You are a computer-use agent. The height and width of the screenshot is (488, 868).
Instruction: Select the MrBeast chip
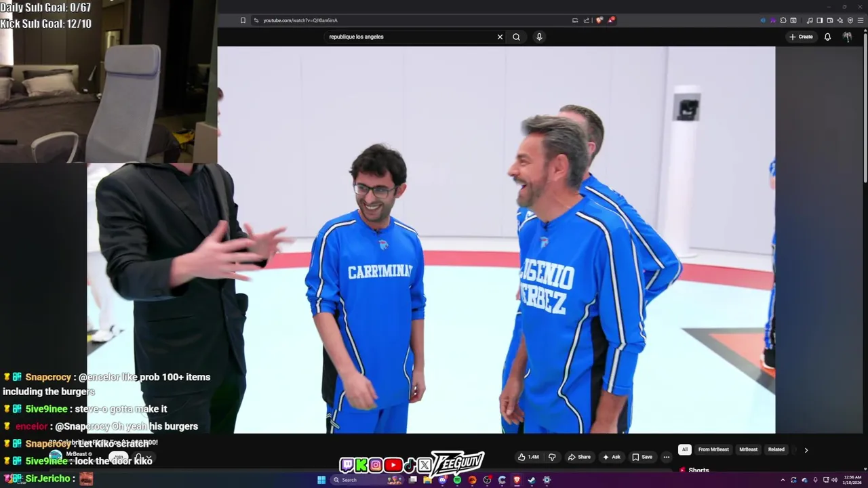[x=748, y=449]
